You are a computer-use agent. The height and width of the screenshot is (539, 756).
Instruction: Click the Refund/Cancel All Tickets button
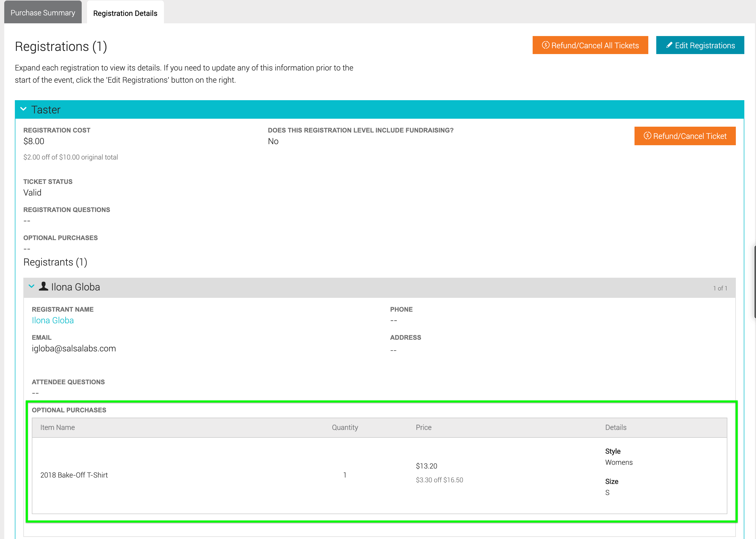(x=590, y=45)
